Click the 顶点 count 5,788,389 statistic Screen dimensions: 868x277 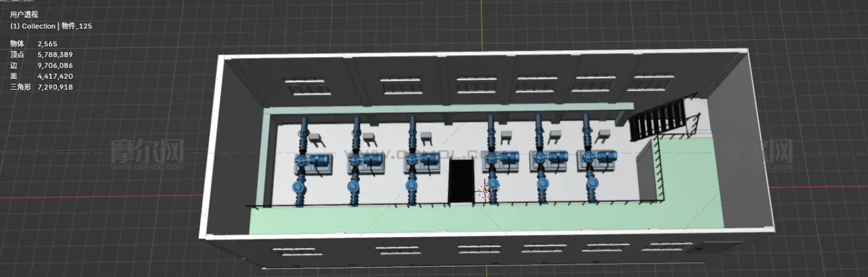(56, 55)
